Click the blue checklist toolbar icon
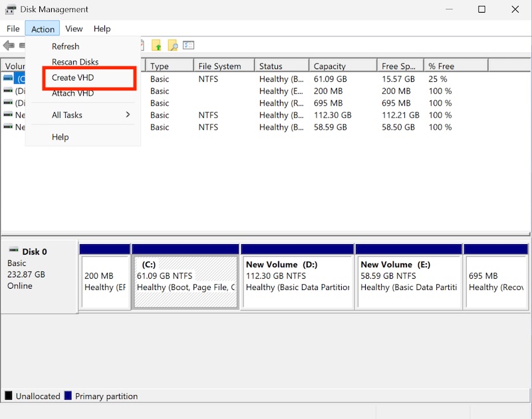The width and height of the screenshot is (532, 419). (x=188, y=45)
